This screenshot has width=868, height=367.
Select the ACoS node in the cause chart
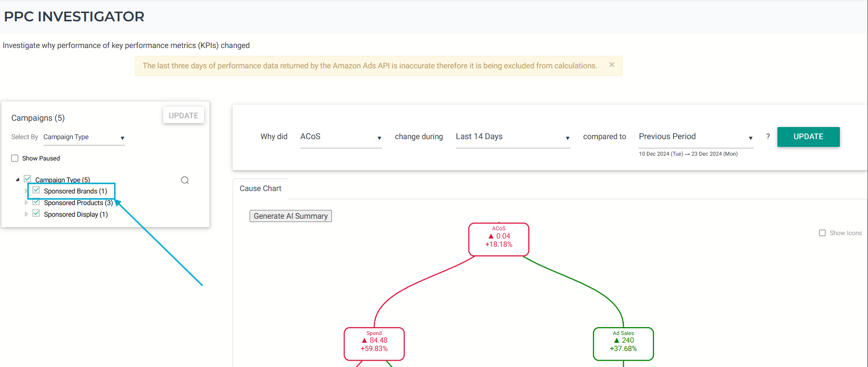coord(499,239)
